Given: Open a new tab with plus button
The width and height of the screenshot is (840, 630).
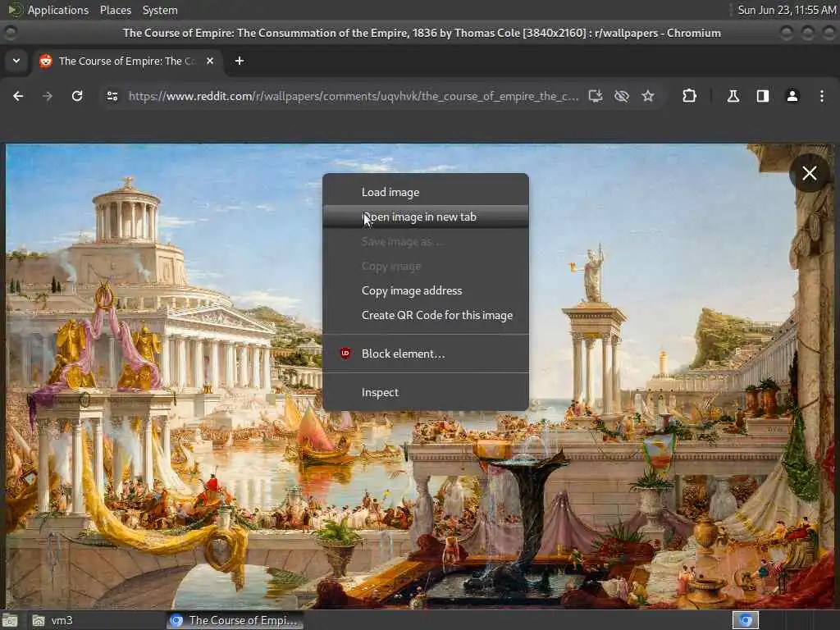Looking at the screenshot, I should point(240,61).
